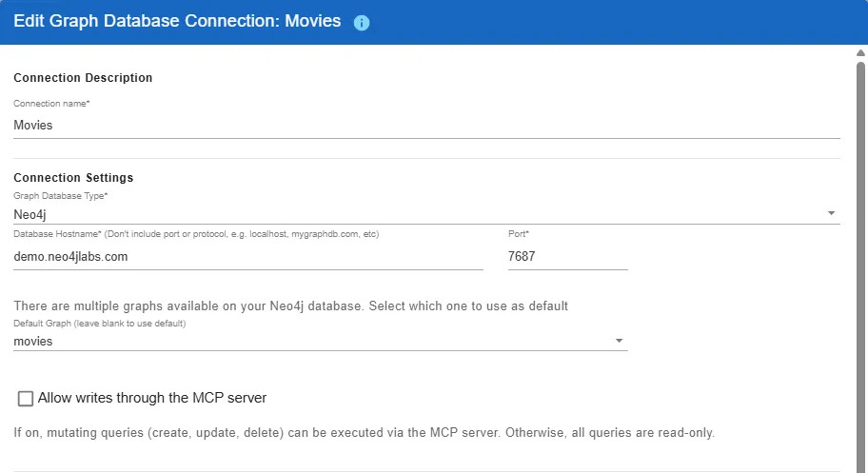This screenshot has height=473, width=868.
Task: Open the Graph Database Type dropdown showing Neo4j
Action: point(426,214)
